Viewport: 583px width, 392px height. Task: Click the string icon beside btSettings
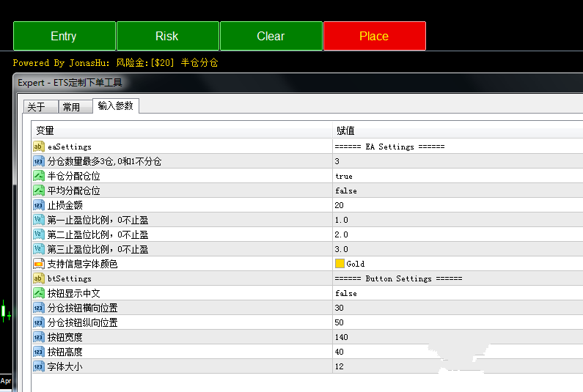pyautogui.click(x=39, y=278)
